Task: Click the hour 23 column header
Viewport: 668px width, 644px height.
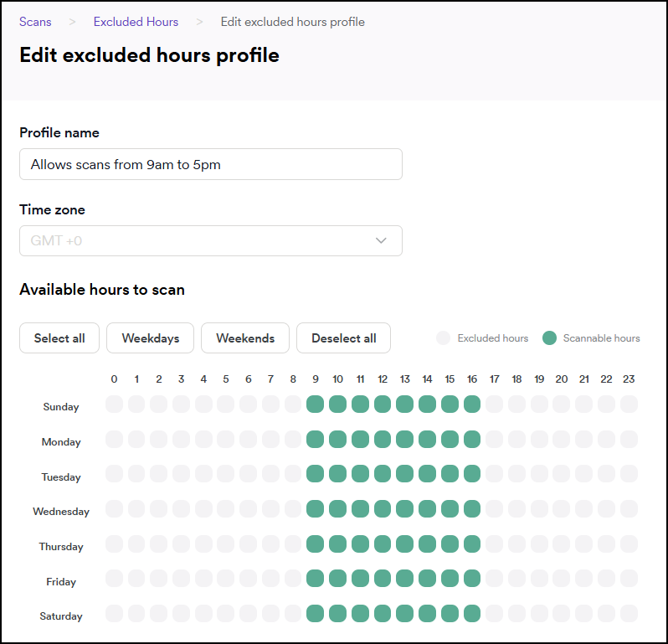Action: click(x=629, y=379)
